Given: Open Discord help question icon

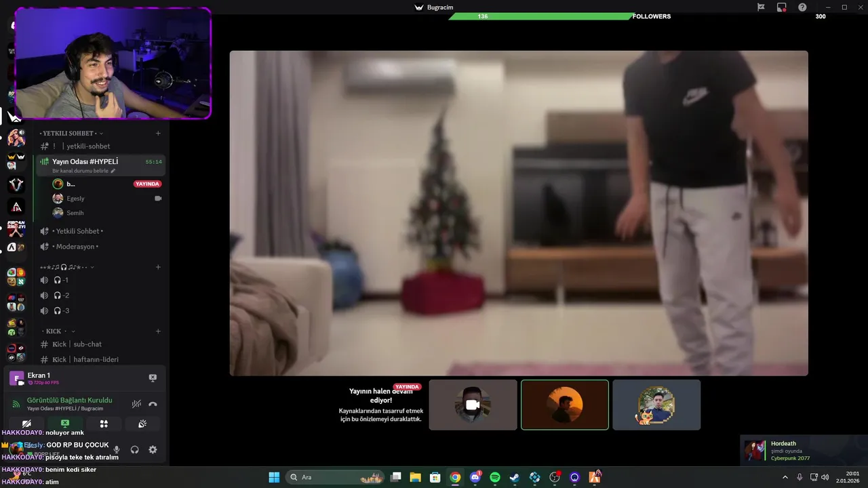Looking at the screenshot, I should (x=802, y=7).
